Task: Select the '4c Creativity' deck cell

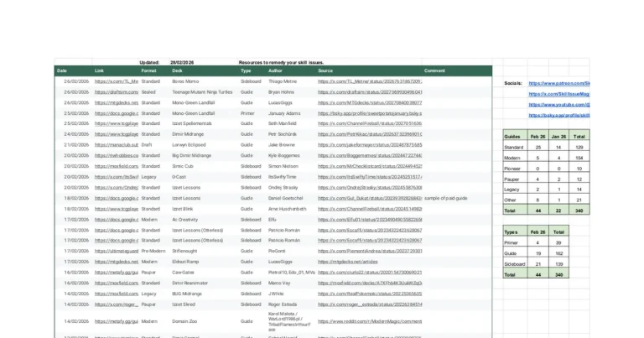Action: [x=184, y=220]
